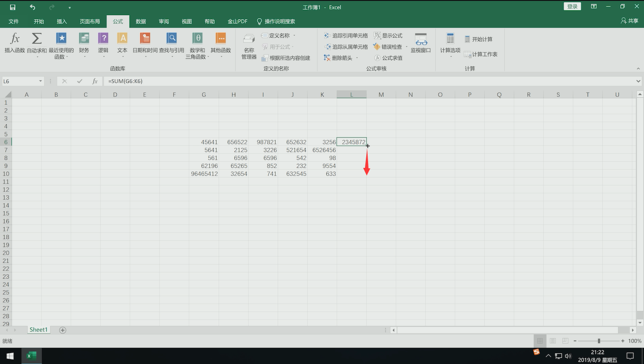Image resolution: width=644 pixels, height=364 pixels.
Task: Open the Customize Quick Access Toolbar dropdown
Action: pos(70,8)
